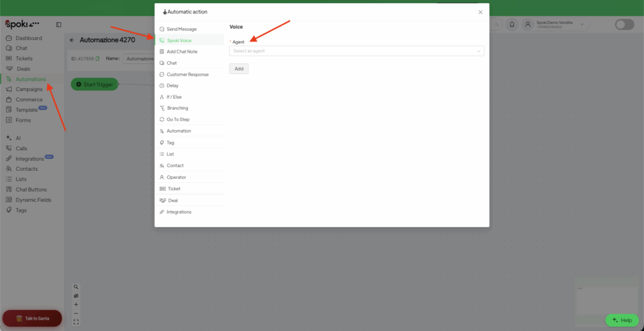The width and height of the screenshot is (644, 331).
Task: Select Send Message action
Action: 181,29
